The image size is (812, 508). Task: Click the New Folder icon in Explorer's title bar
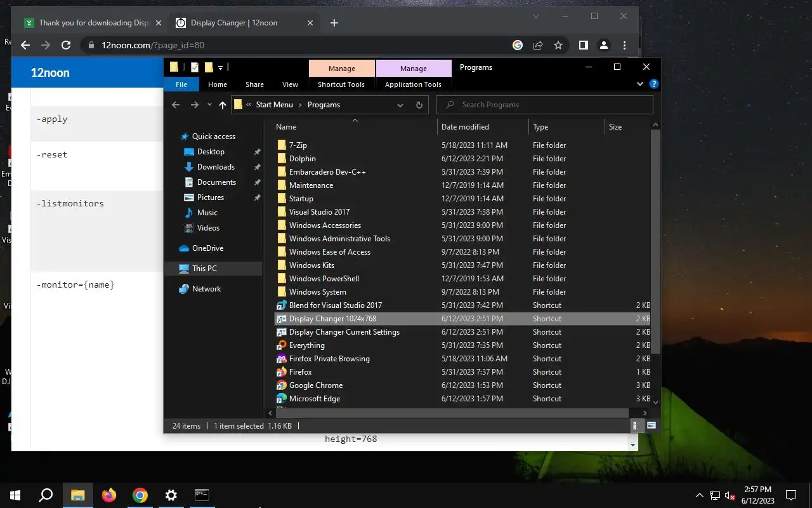pyautogui.click(x=209, y=67)
